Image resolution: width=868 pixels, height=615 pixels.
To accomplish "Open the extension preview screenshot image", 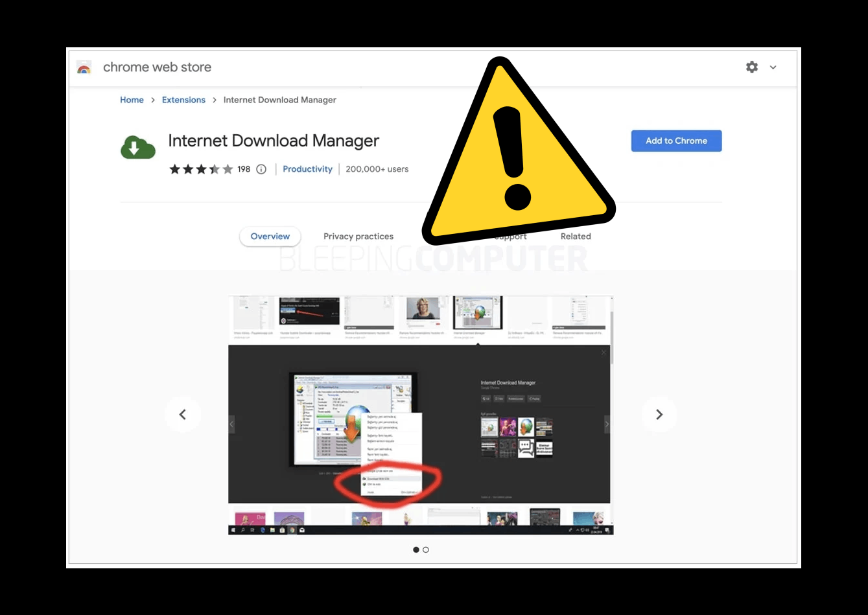I will [x=421, y=415].
